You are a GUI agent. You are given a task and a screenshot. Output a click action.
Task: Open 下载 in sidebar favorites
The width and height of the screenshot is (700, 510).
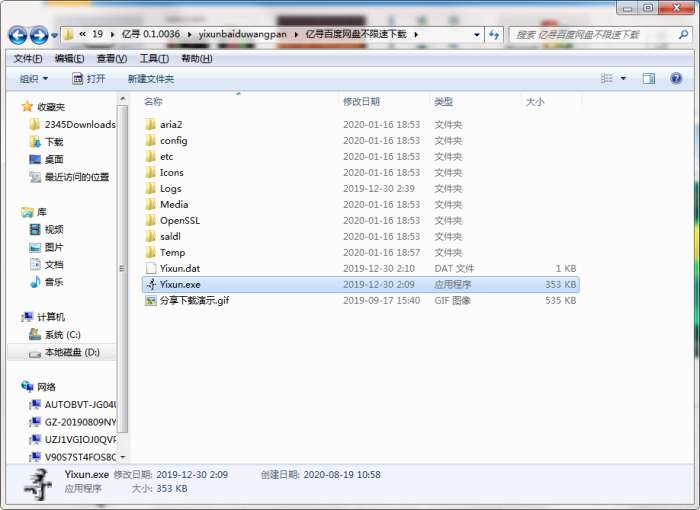click(x=46, y=142)
